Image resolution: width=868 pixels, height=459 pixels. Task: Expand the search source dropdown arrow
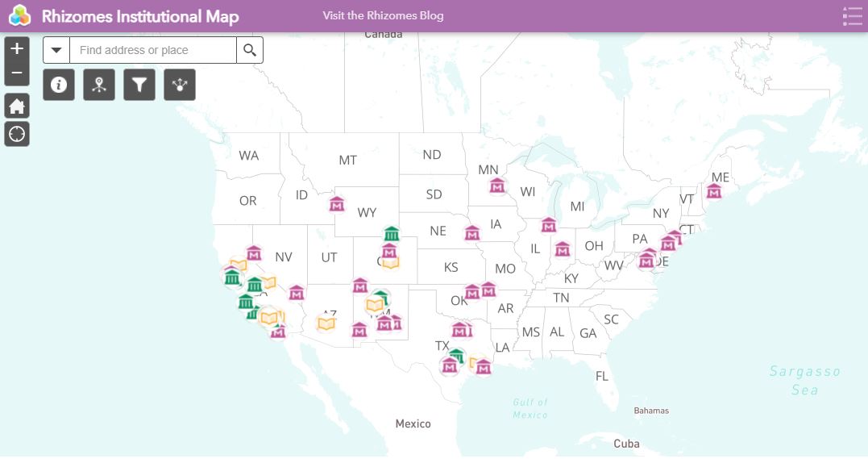(x=56, y=50)
